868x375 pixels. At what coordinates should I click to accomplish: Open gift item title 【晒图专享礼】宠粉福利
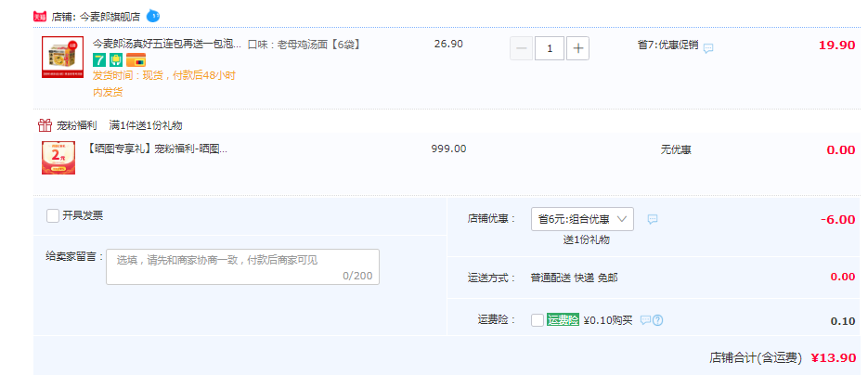pyautogui.click(x=157, y=149)
